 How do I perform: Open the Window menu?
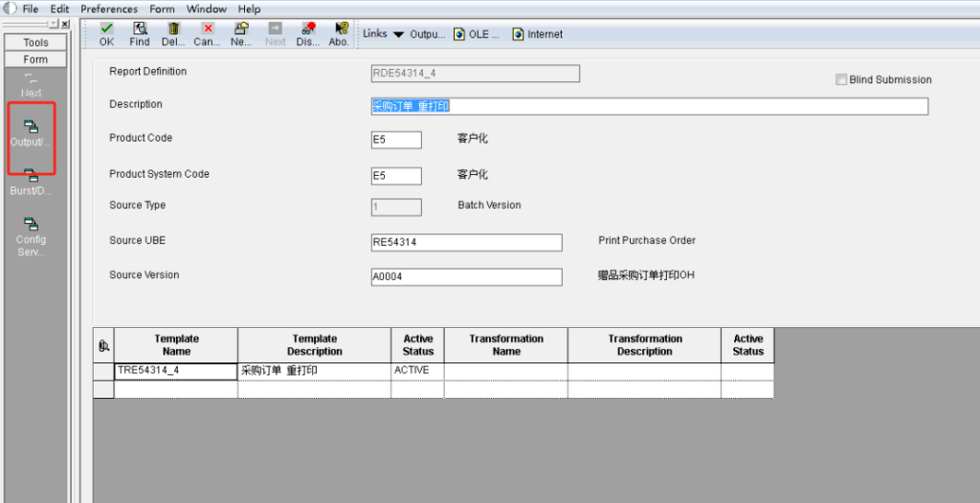click(x=207, y=10)
